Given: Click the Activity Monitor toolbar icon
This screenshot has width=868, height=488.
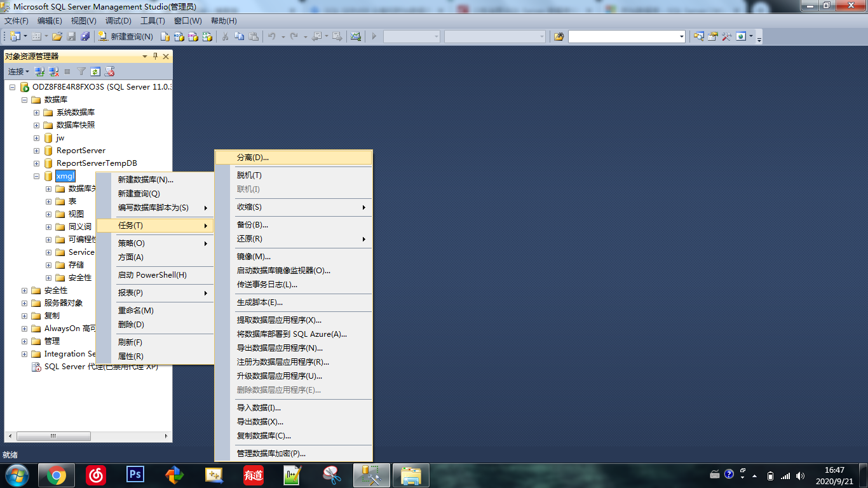Looking at the screenshot, I should [x=356, y=37].
